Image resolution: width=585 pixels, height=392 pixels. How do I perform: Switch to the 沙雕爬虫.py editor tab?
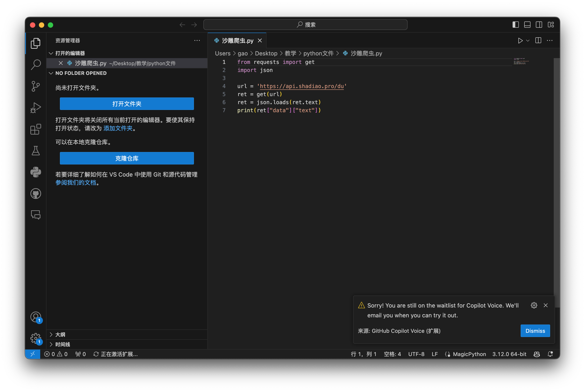click(237, 40)
